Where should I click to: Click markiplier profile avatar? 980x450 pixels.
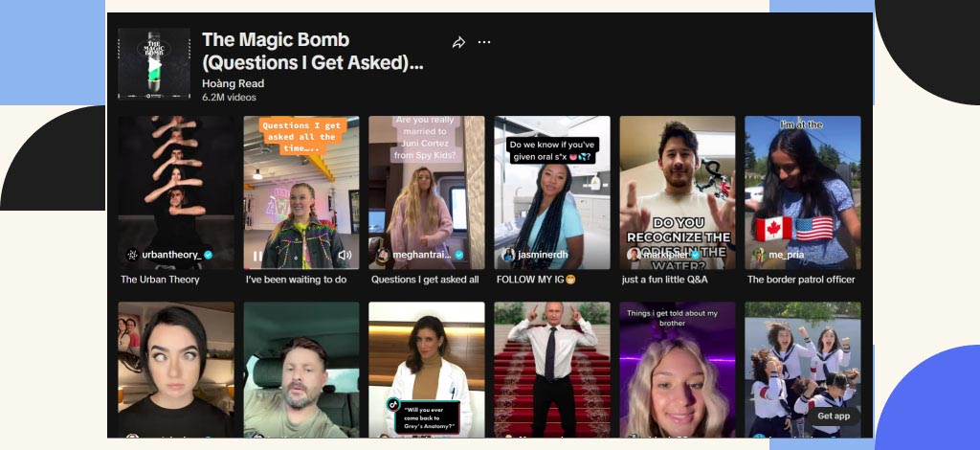tap(634, 255)
